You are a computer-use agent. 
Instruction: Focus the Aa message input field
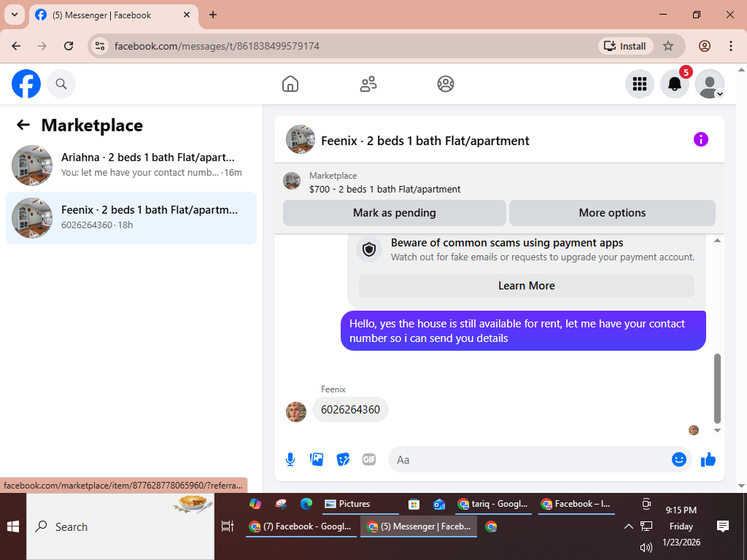click(x=529, y=459)
